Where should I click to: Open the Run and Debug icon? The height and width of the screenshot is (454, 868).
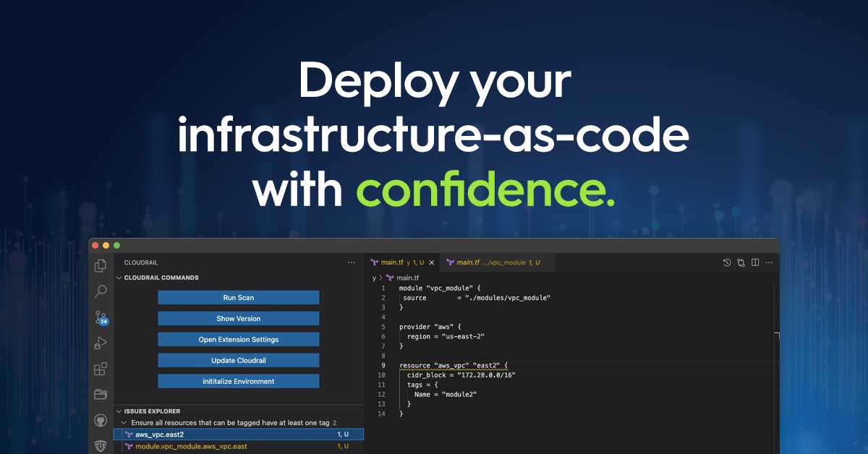101,343
